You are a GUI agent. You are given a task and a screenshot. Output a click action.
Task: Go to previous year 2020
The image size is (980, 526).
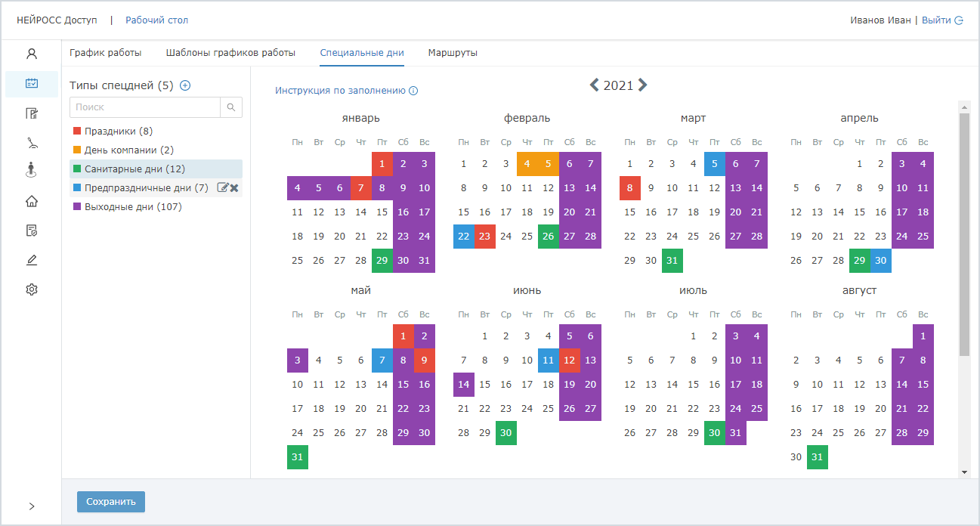click(594, 85)
